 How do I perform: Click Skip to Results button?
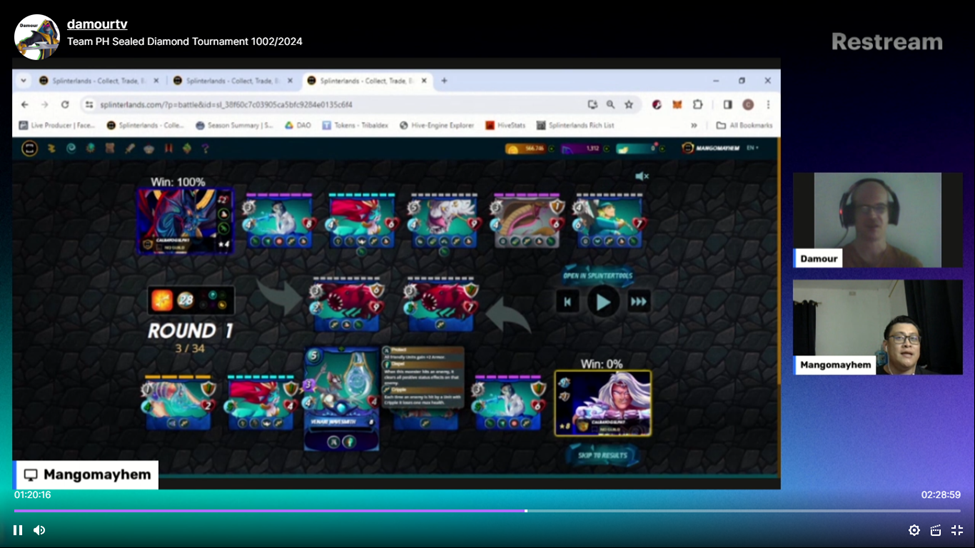[x=602, y=455]
